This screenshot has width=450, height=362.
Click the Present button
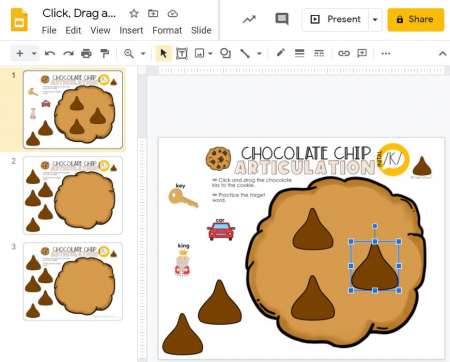click(336, 19)
